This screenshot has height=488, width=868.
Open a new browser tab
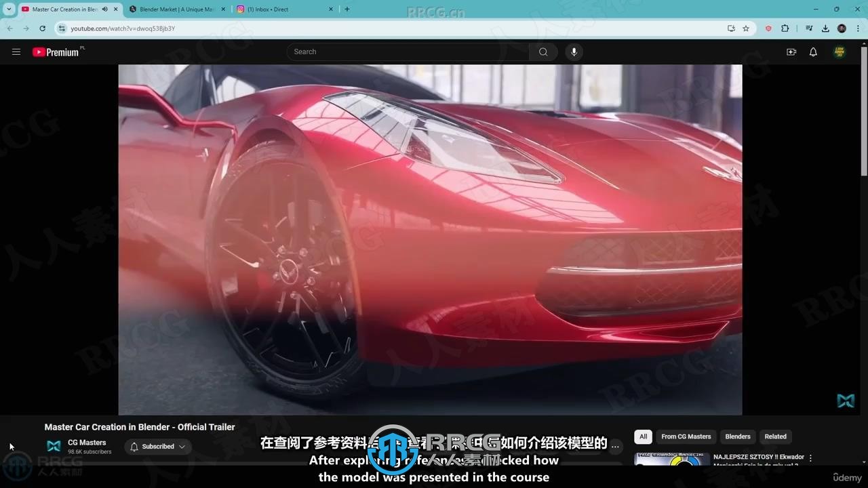click(x=347, y=9)
